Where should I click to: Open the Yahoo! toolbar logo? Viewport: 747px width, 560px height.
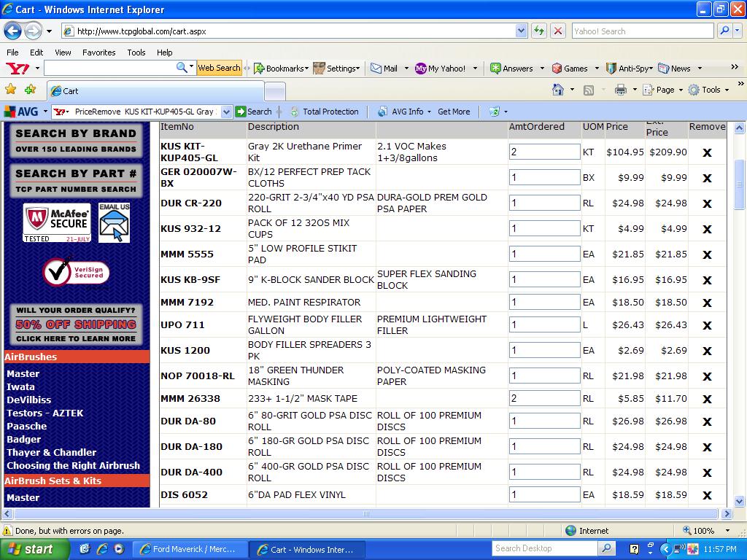pyautogui.click(x=18, y=68)
